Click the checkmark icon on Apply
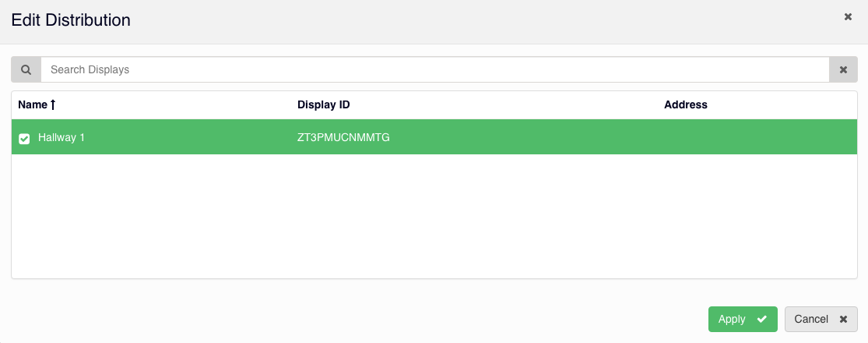 point(761,319)
